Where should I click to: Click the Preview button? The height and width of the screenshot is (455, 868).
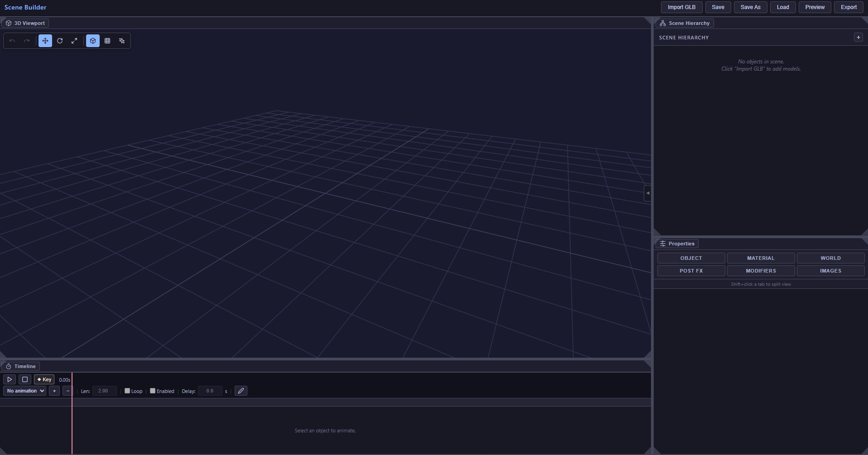click(815, 7)
